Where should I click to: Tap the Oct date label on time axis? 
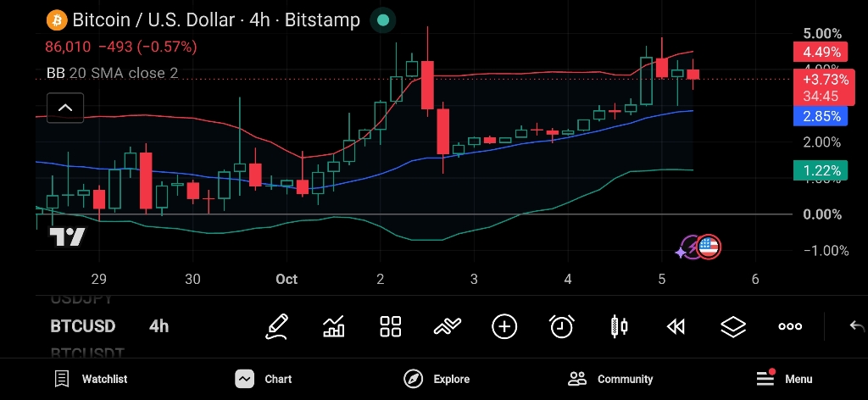click(x=287, y=280)
